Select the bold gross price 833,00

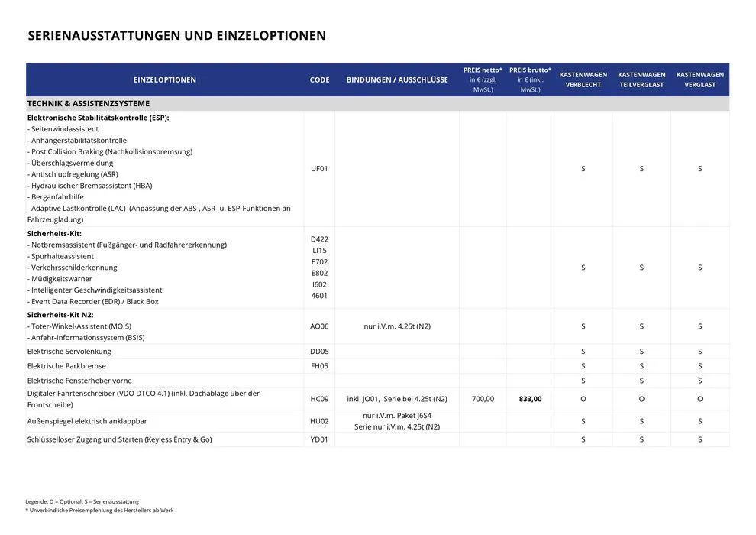point(530,399)
